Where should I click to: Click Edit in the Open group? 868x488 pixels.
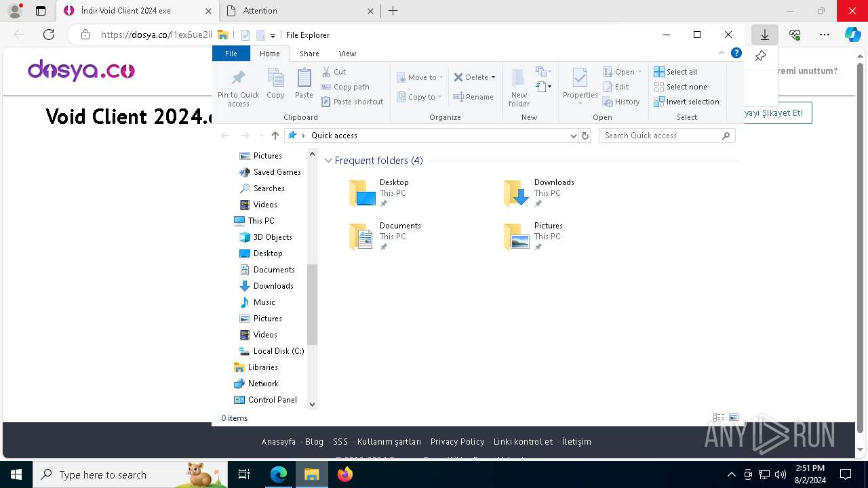tap(616, 87)
